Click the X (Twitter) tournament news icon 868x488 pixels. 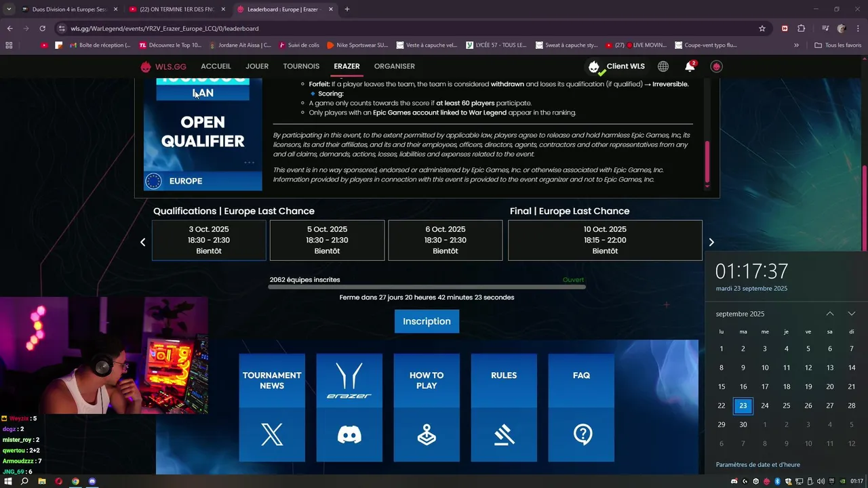point(272,435)
